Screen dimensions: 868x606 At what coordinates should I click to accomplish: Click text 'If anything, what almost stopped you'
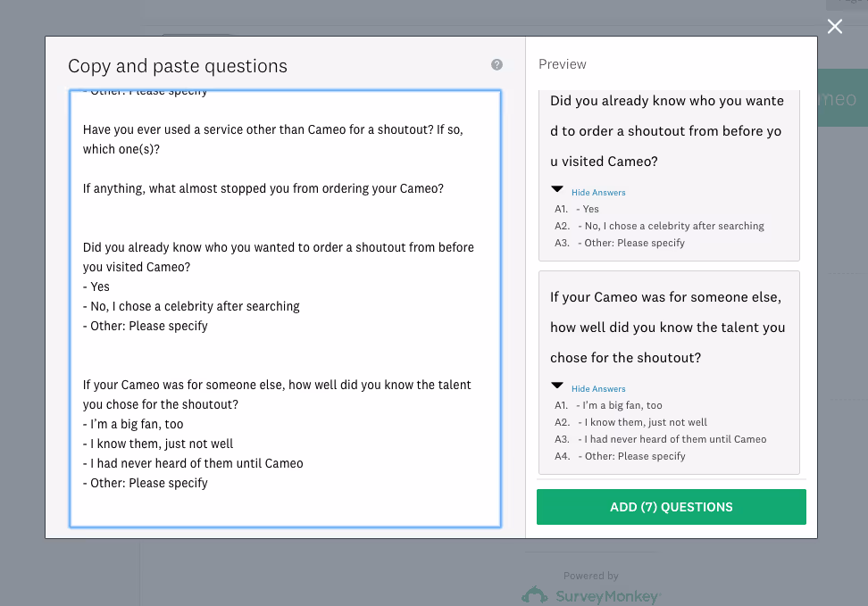pyautogui.click(x=263, y=188)
